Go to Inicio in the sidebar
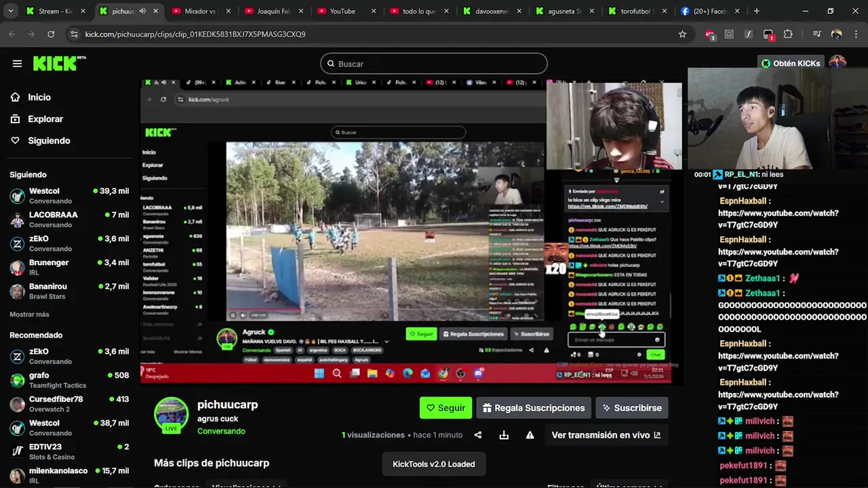Screen dimensions: 868x488 39,97
